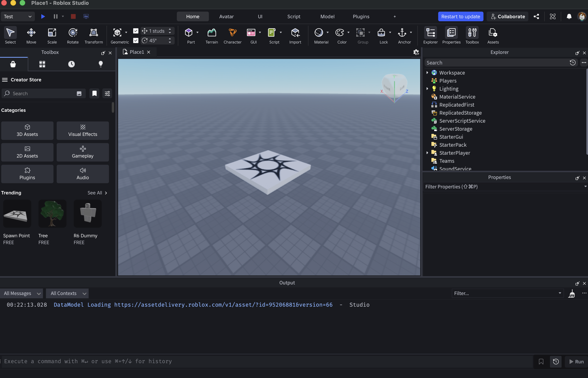Open the Terrain editor
Image resolution: width=588 pixels, height=378 pixels.
click(x=212, y=35)
